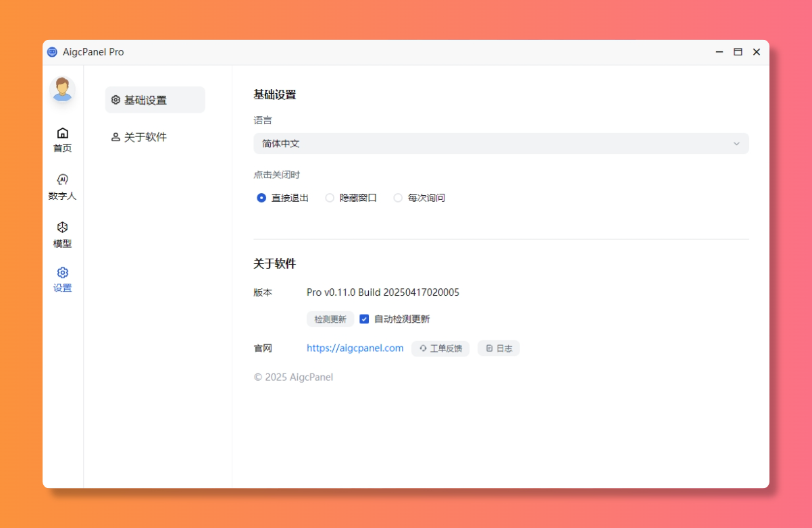Select the 数字人 digital human icon

(x=62, y=180)
